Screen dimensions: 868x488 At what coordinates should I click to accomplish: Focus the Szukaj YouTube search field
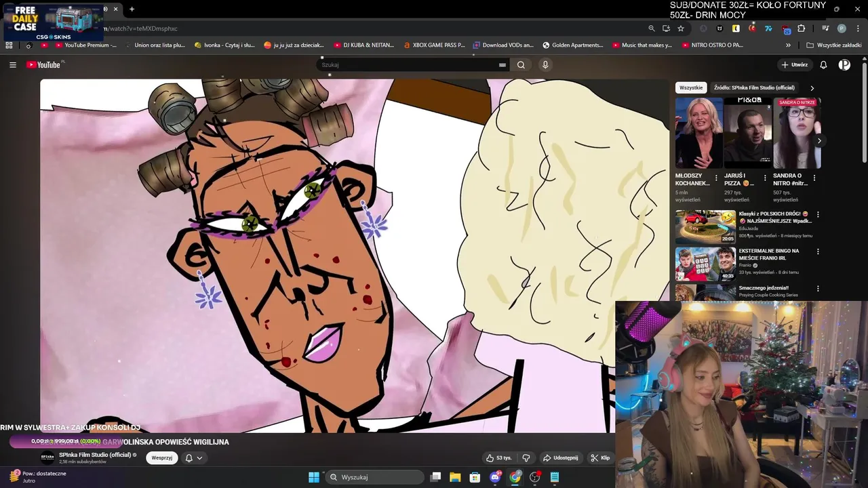click(410, 65)
